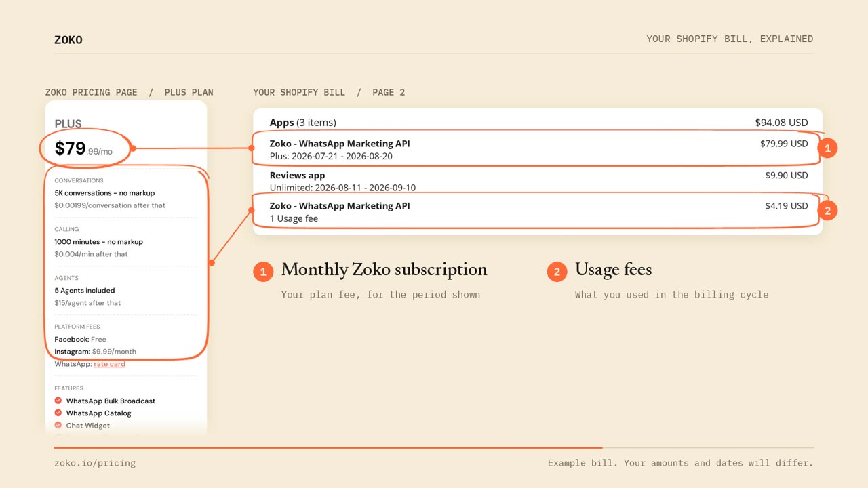Select the 'PLUS PLAN' breadcrumb label

[189, 92]
